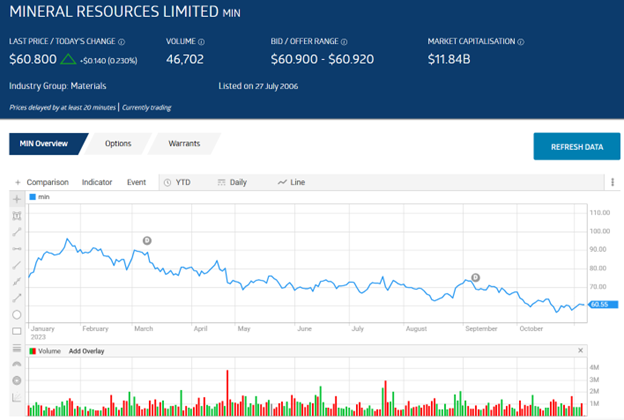
Task: Click the Industry Group: Materials text
Action: (x=58, y=86)
